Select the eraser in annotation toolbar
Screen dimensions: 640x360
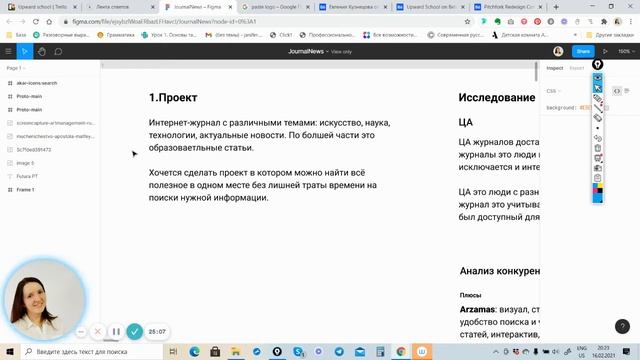(598, 118)
